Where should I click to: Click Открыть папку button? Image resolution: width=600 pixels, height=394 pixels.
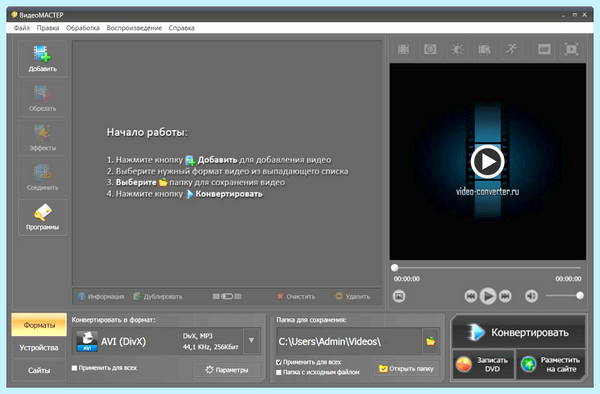406,369
